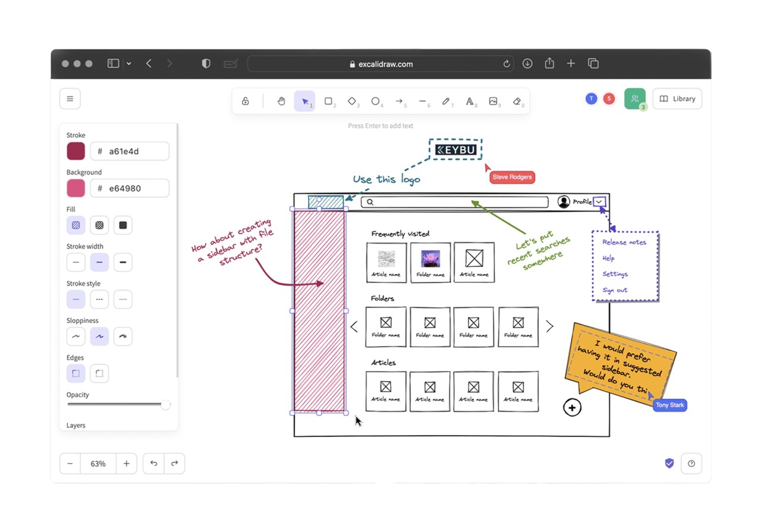
Task: Click Safari privacy shield icon
Action: pos(206,64)
